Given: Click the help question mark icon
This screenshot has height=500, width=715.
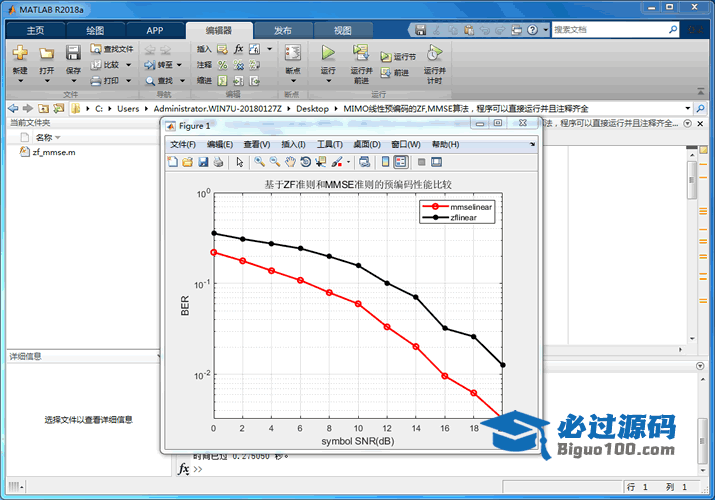Looking at the screenshot, I should click(x=532, y=30).
